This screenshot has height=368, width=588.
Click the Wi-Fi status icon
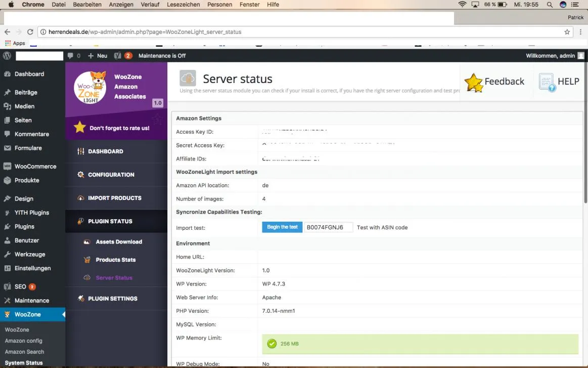pyautogui.click(x=463, y=5)
